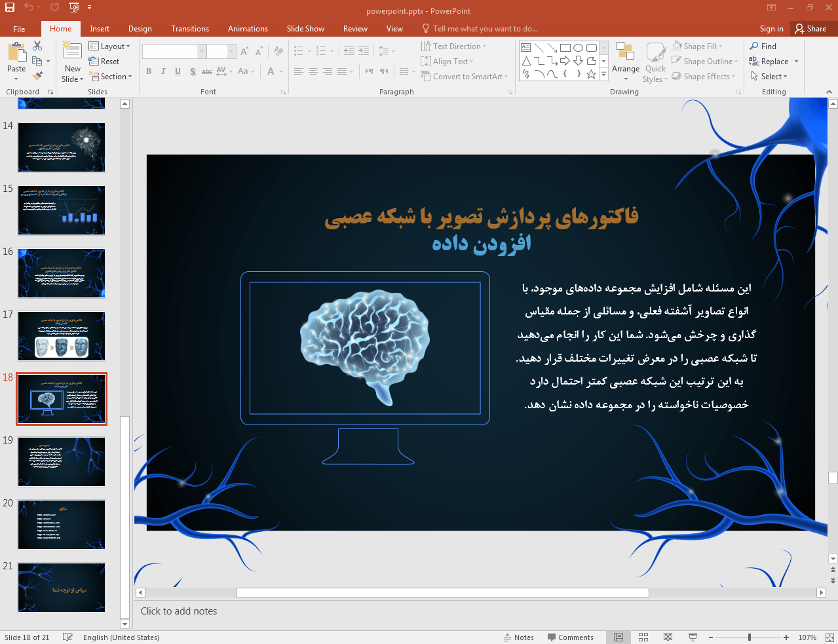
Task: Open the spell check status icon
Action: click(x=67, y=637)
